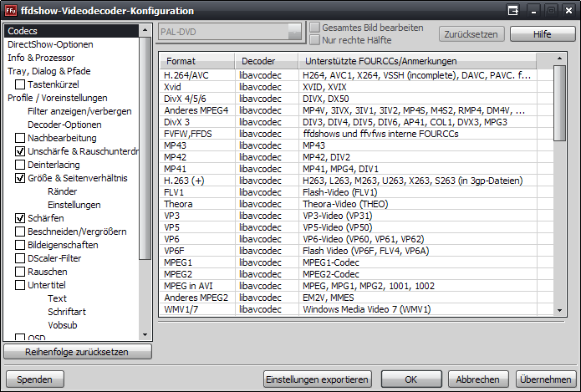Open the Decoder-Optionen page

(64, 125)
